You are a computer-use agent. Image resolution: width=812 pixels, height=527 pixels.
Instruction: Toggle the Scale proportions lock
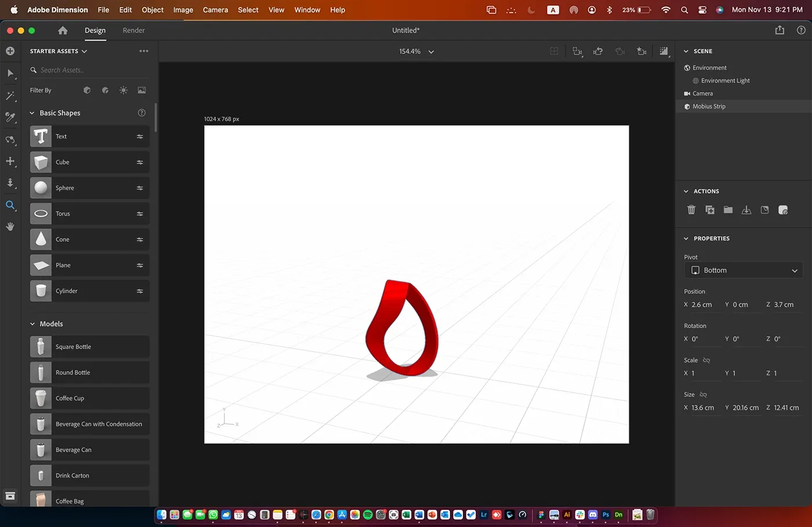click(x=706, y=361)
